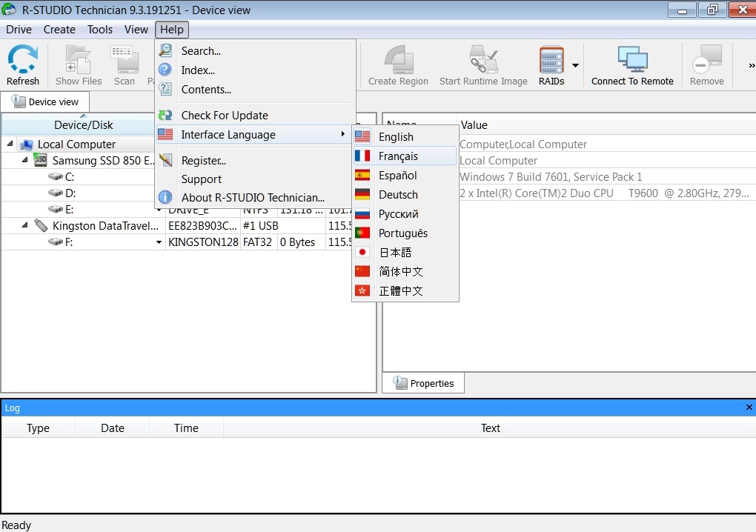756x532 pixels.
Task: Click the Samsung SSD drive icon
Action: pyautogui.click(x=41, y=160)
